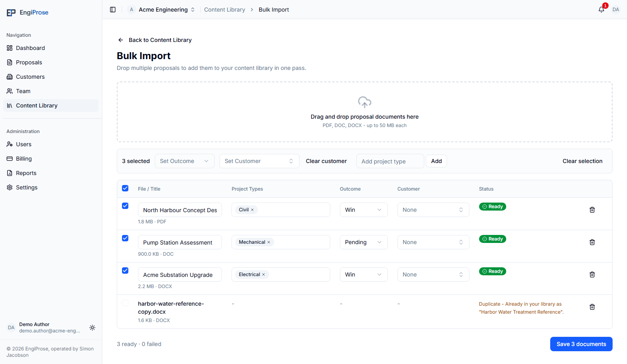
Task: Uncheck the Pump Station Assessment row
Action: tap(125, 238)
